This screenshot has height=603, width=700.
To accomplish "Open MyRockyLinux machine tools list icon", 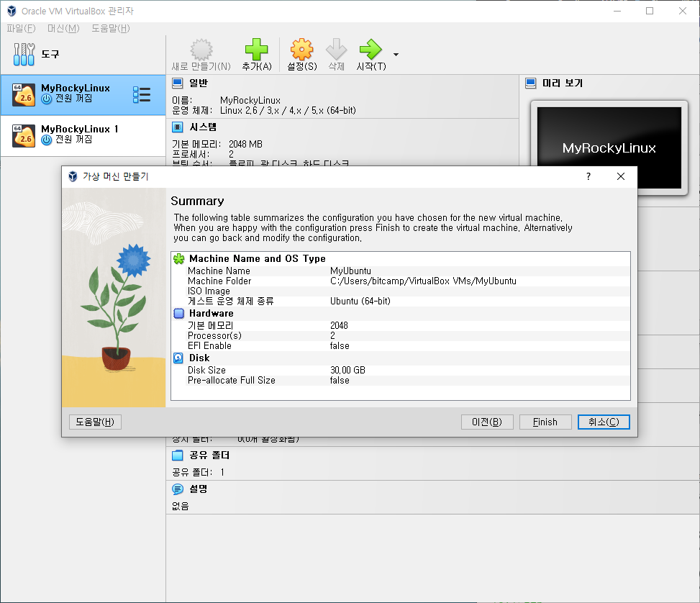I will 142,95.
